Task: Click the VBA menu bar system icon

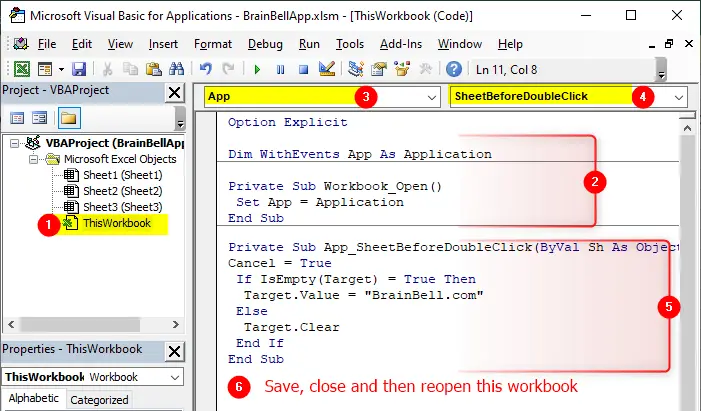Action: click(21, 44)
